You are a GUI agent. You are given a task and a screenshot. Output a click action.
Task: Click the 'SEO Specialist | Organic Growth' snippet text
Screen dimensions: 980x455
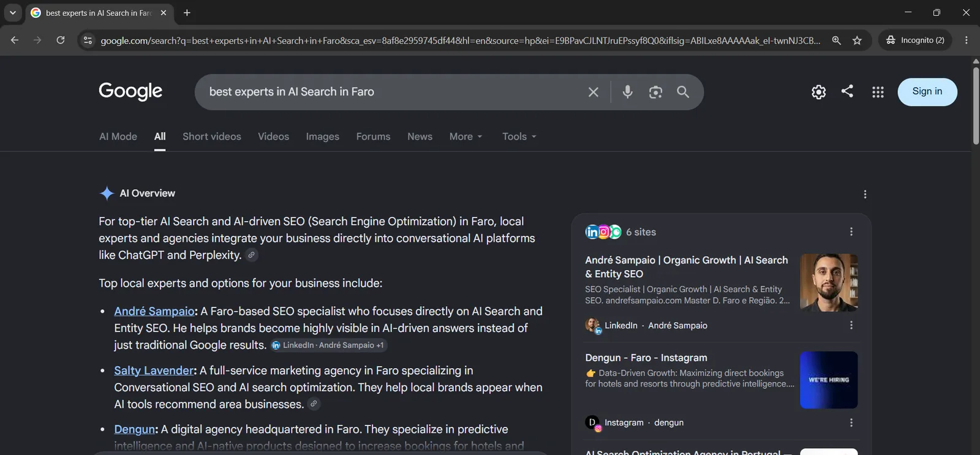click(x=687, y=295)
